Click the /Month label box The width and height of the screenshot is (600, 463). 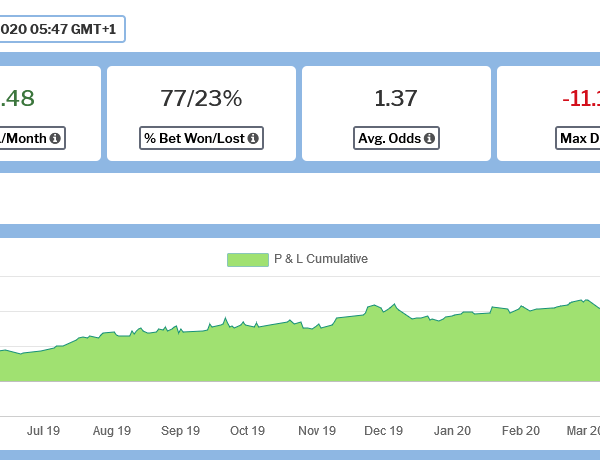point(30,138)
